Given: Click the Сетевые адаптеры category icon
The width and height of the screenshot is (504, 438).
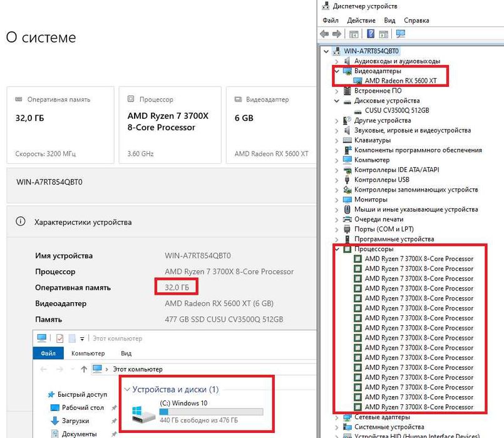Looking at the screenshot, I should 347,417.
